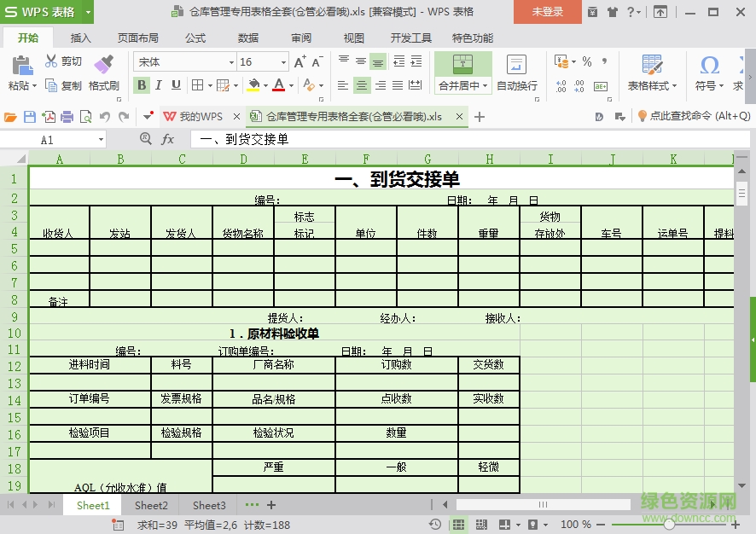
Task: Toggle italic formatting
Action: pyautogui.click(x=158, y=86)
